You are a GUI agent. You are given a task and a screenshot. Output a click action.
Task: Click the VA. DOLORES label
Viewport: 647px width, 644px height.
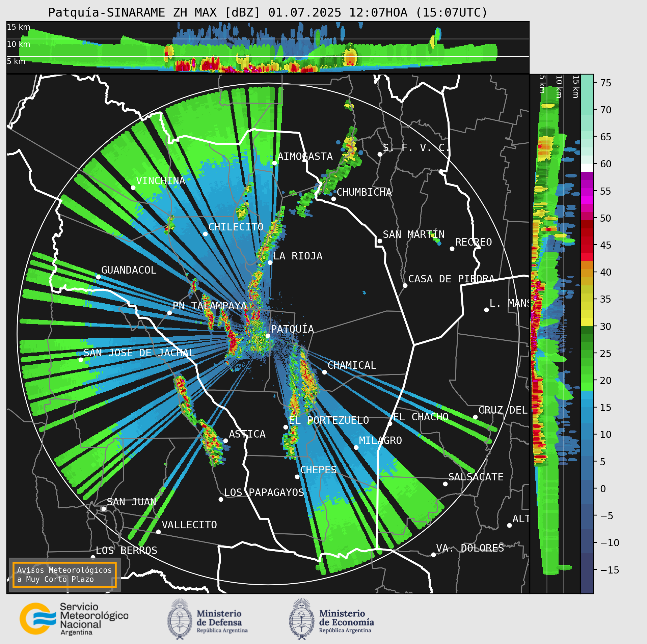470,548
